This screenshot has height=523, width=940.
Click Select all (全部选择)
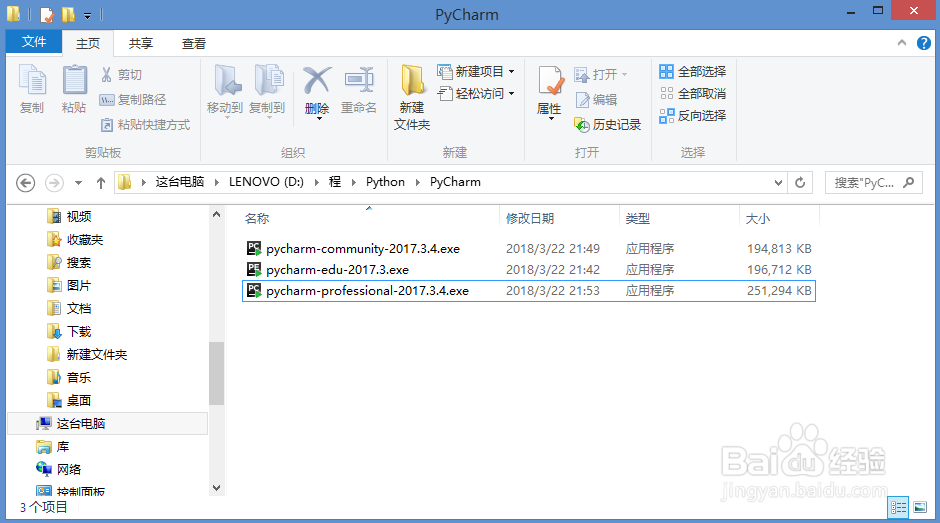click(692, 71)
